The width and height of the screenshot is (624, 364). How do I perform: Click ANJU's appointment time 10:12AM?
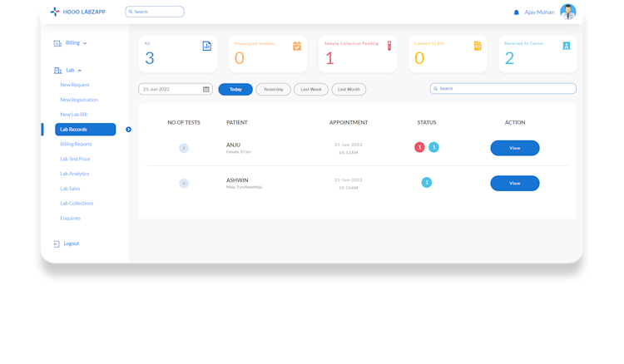click(x=349, y=153)
